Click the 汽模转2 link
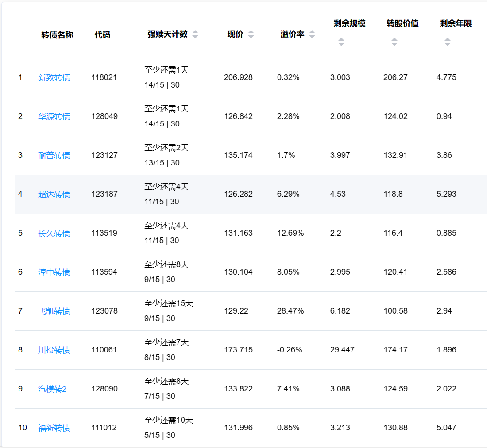The height and width of the screenshot is (448, 487). (x=52, y=389)
